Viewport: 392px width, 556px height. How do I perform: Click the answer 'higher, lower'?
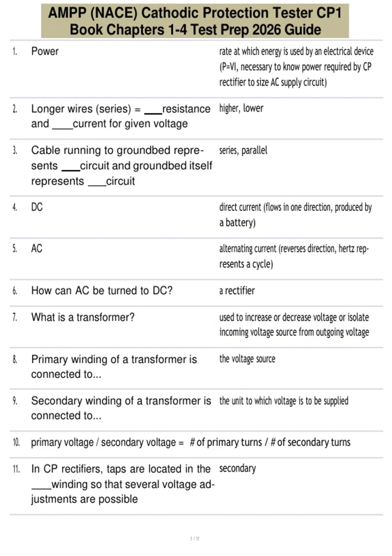[x=241, y=108]
